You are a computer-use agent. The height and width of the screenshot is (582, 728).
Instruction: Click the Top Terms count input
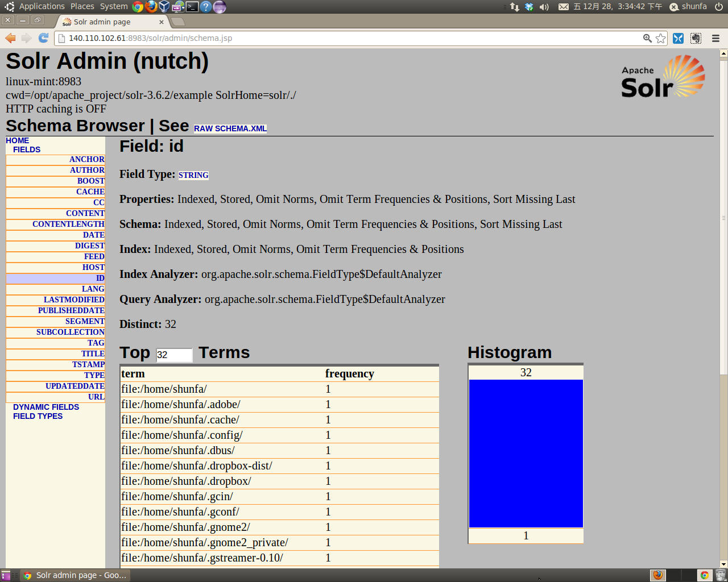click(174, 355)
